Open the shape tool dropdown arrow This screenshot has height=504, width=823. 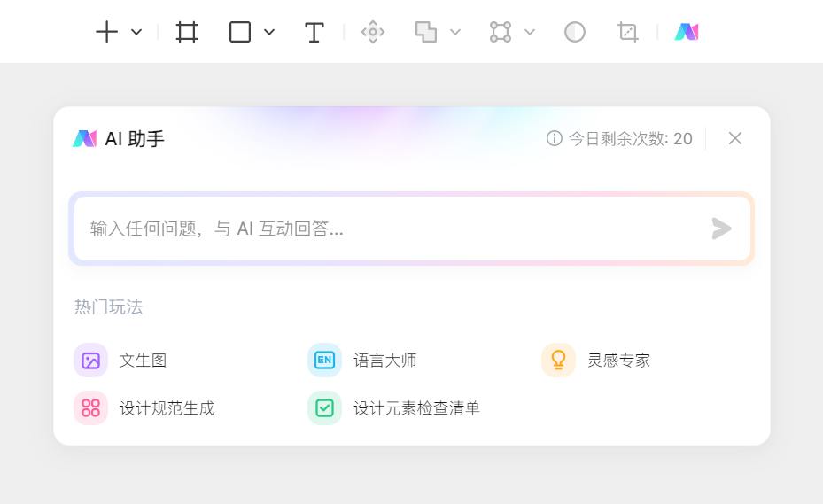(x=269, y=32)
